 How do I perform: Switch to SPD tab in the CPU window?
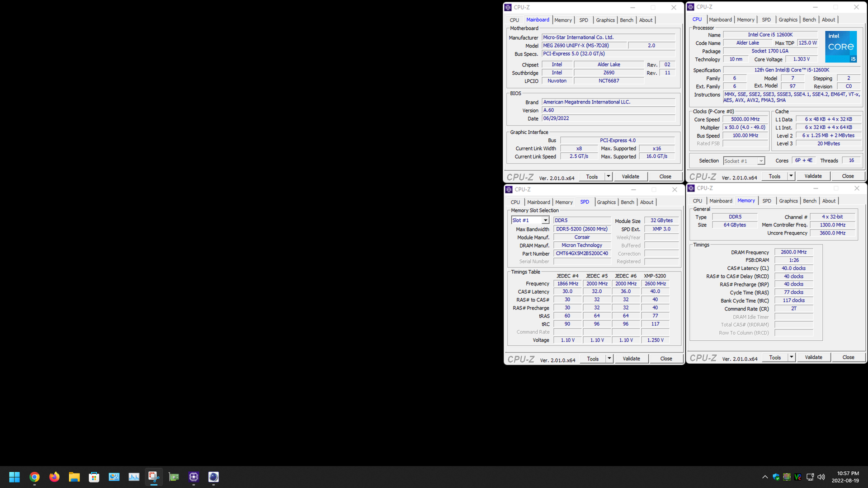tap(766, 19)
